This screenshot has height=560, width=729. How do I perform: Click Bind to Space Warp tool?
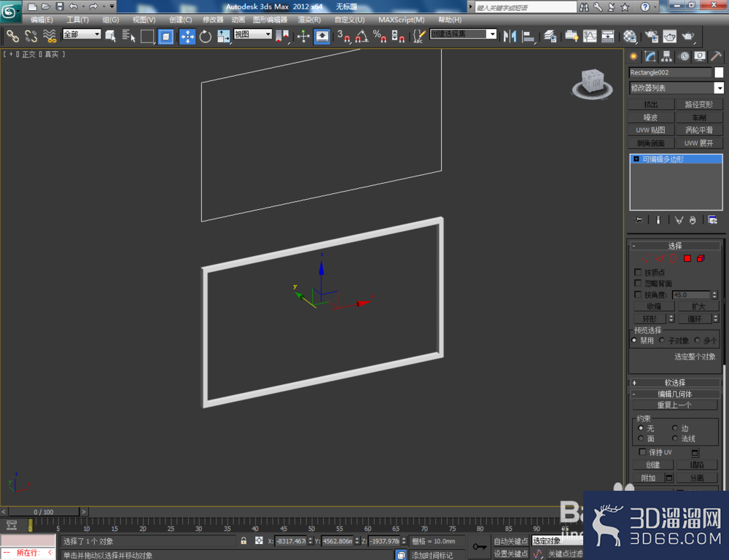[50, 36]
